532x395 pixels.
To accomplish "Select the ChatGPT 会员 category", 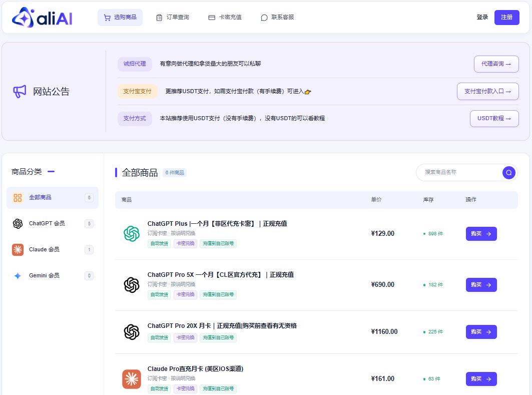I will point(53,224).
